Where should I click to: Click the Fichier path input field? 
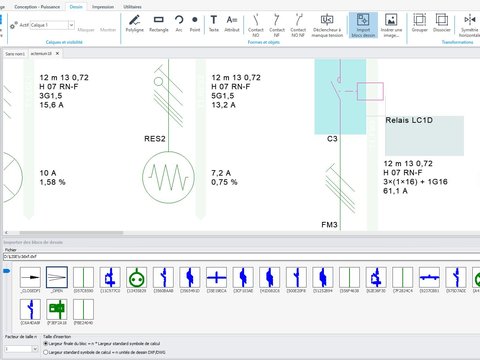coord(241,257)
